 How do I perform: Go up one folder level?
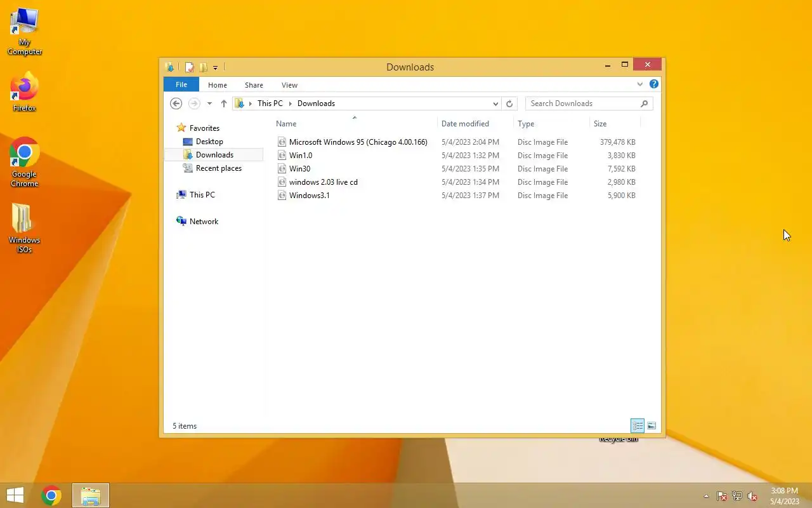[x=223, y=104]
